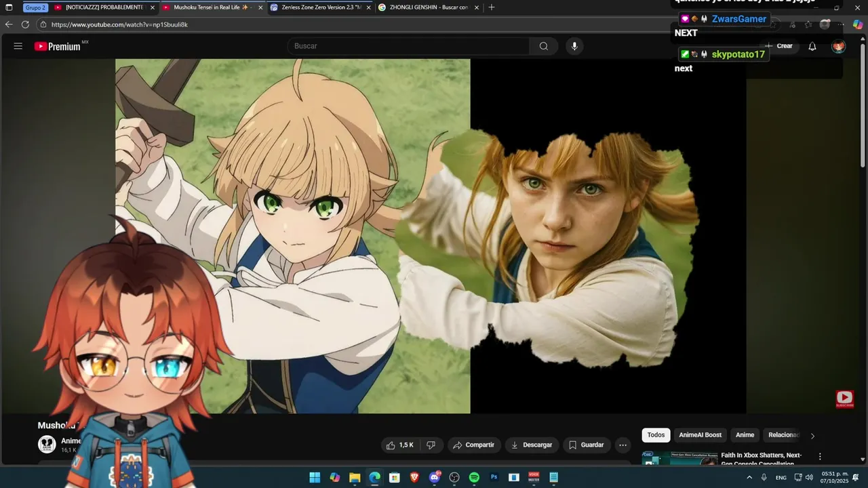Click the subscribe watermark on video
Screen dimensions: 868x488
[x=844, y=399]
